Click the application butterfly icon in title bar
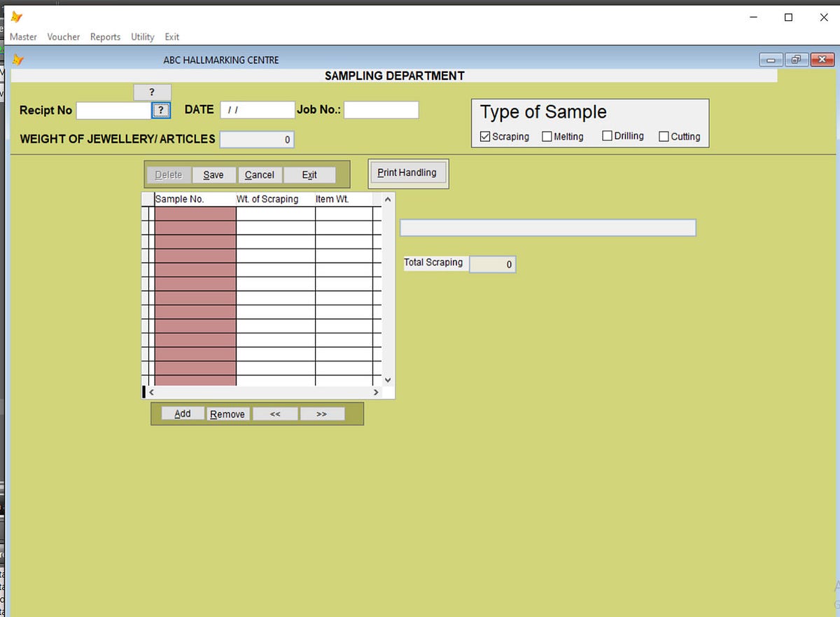840x617 pixels. 17,17
